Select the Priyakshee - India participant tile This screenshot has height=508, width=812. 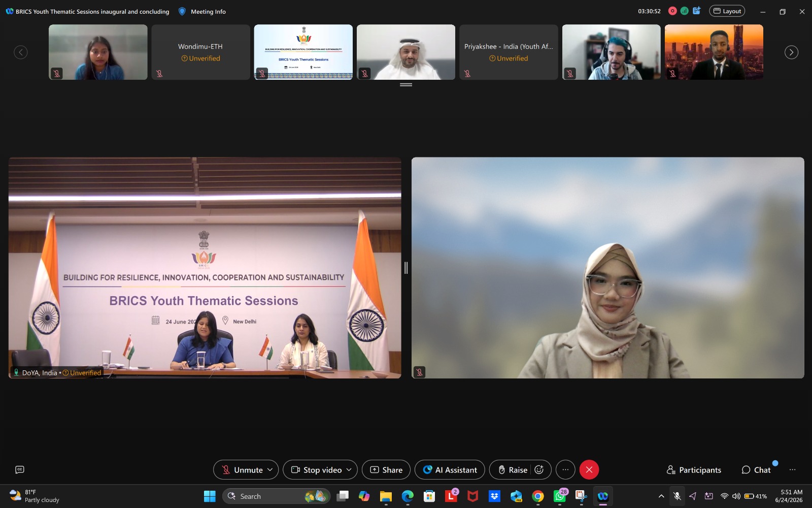[509, 52]
